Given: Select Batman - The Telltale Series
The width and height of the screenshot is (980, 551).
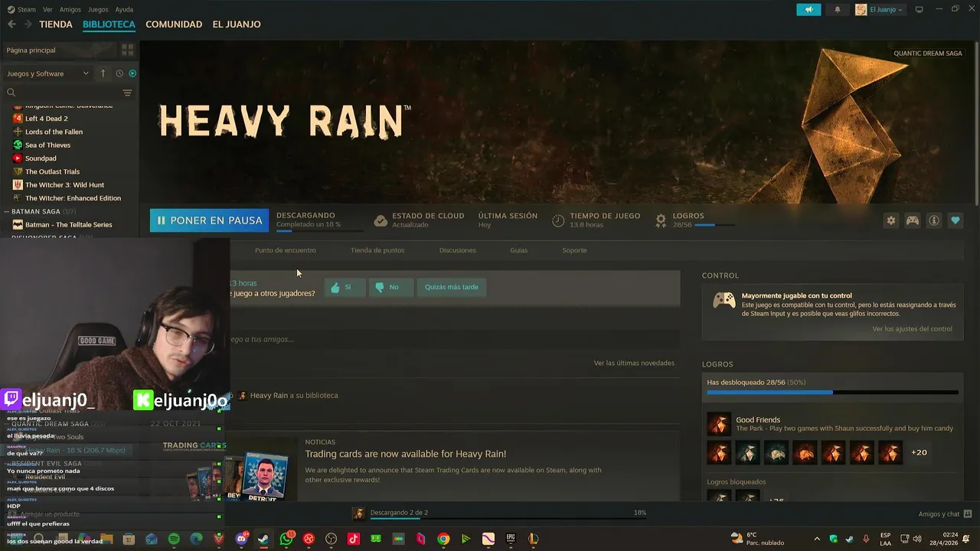Looking at the screenshot, I should click(x=68, y=225).
